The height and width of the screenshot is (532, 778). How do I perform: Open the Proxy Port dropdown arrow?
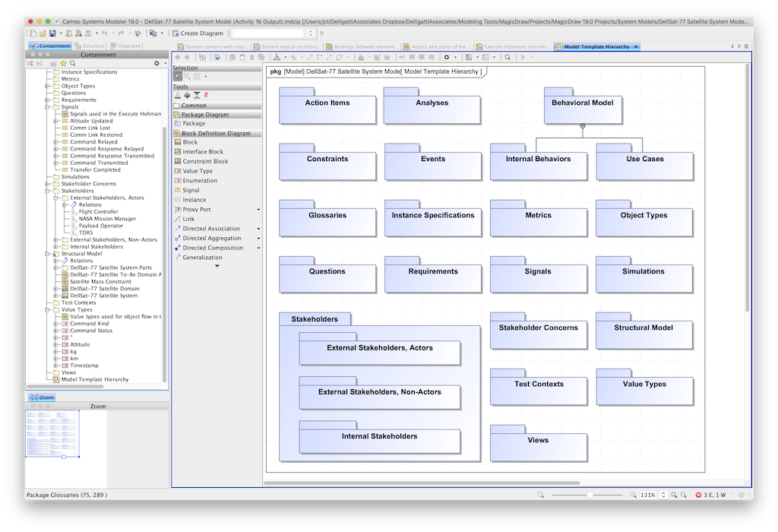coord(258,210)
